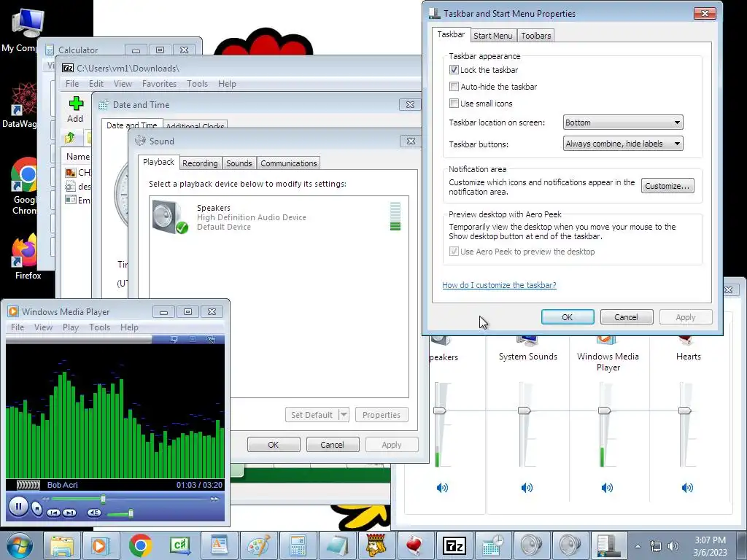Click the Name column header in 7-Zip

click(x=77, y=157)
